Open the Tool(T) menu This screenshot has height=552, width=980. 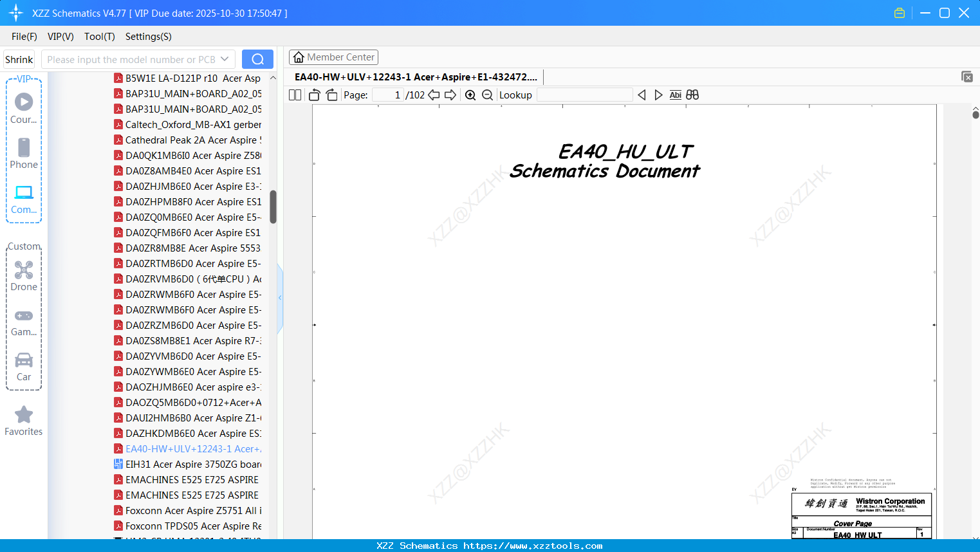[x=100, y=37]
